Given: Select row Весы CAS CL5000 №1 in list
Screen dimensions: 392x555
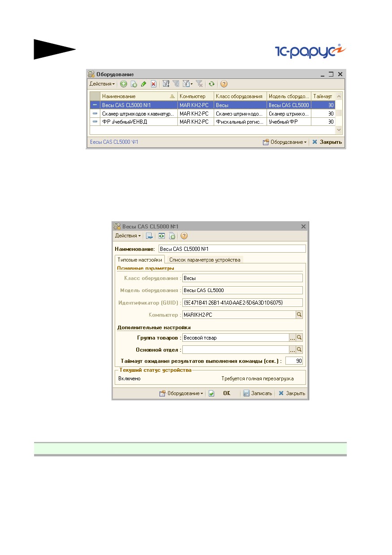Looking at the screenshot, I should [x=212, y=105].
